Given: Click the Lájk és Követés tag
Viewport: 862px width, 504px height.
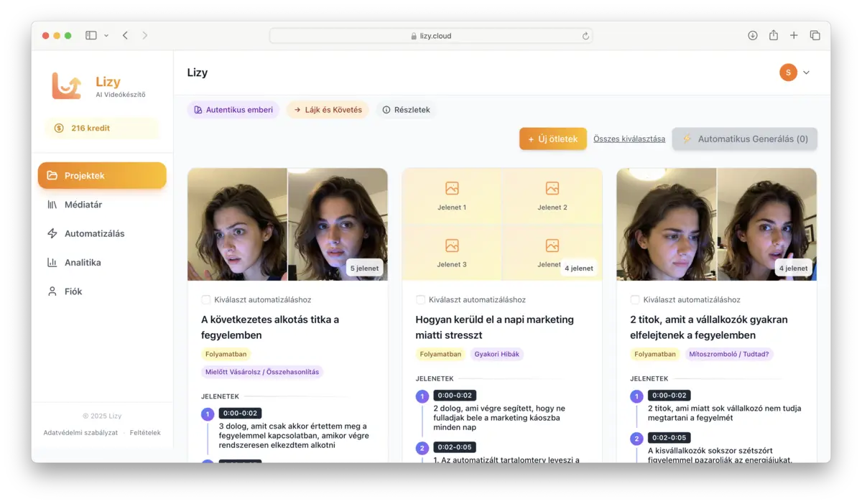Looking at the screenshot, I should click(328, 110).
